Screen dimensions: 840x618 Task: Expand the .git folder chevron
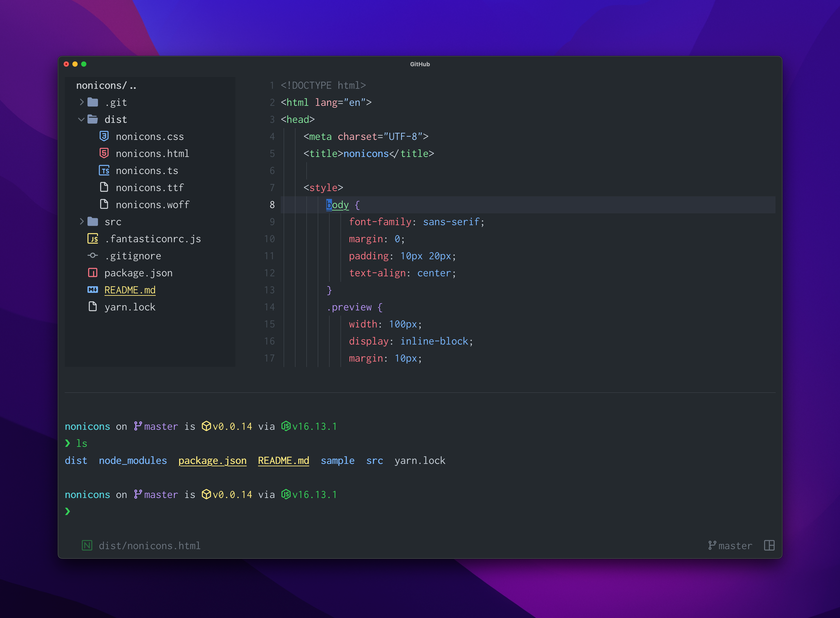click(82, 102)
